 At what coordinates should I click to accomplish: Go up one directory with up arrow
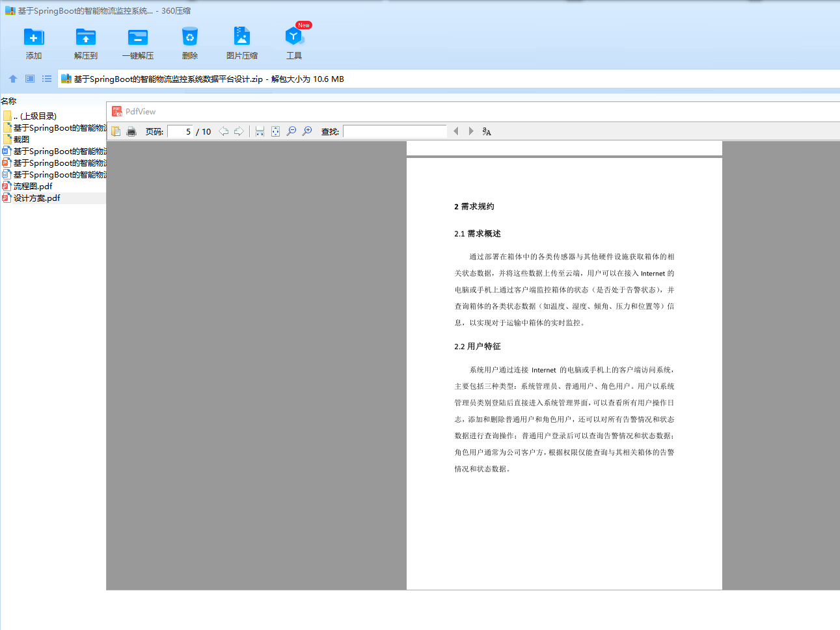[x=13, y=79]
